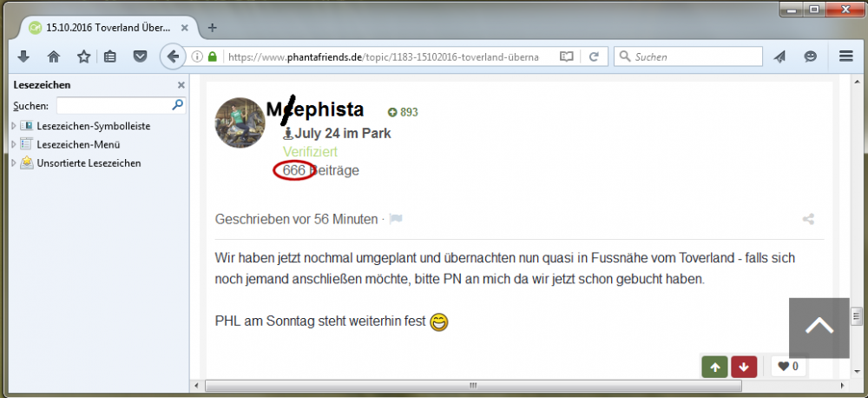Select the 15.10.2016 Toverland tab
Image resolution: width=868 pixels, height=398 pixels.
[108, 28]
